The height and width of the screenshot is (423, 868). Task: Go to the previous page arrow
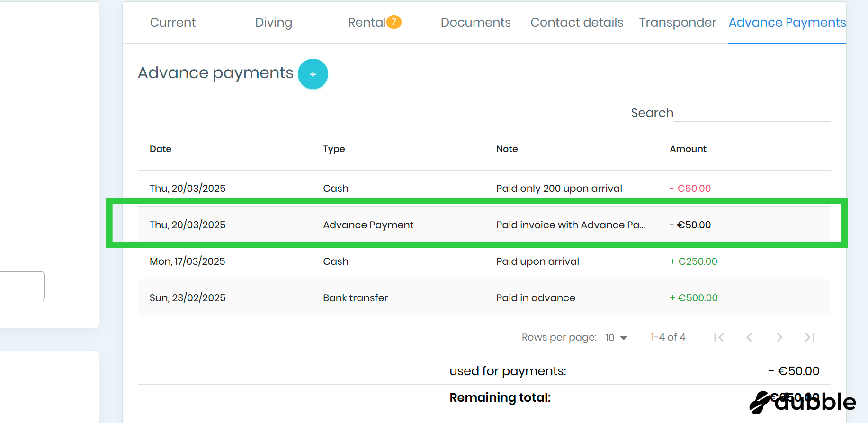[749, 337]
